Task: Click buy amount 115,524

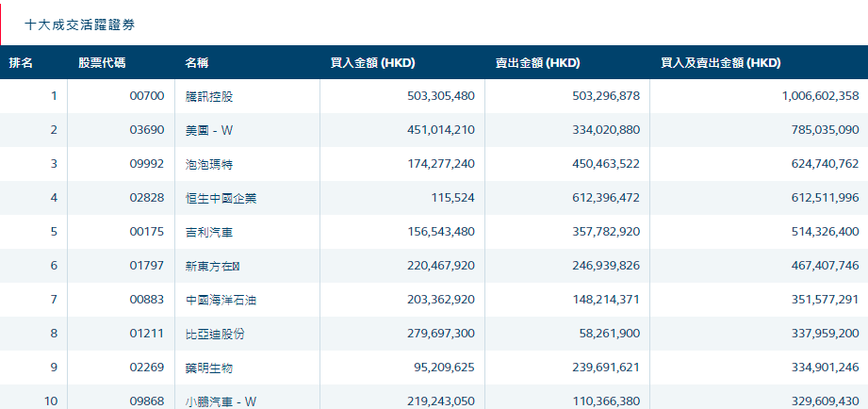Action: (452, 198)
